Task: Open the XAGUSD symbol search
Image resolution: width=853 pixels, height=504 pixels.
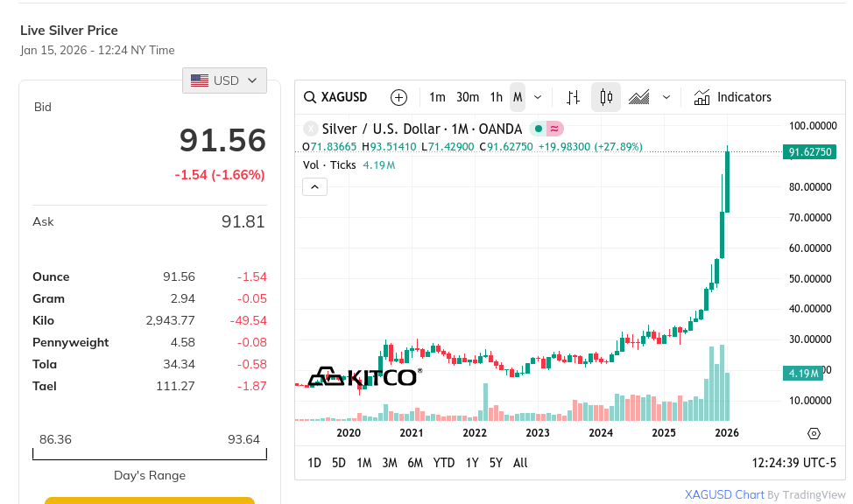Action: 335,97
